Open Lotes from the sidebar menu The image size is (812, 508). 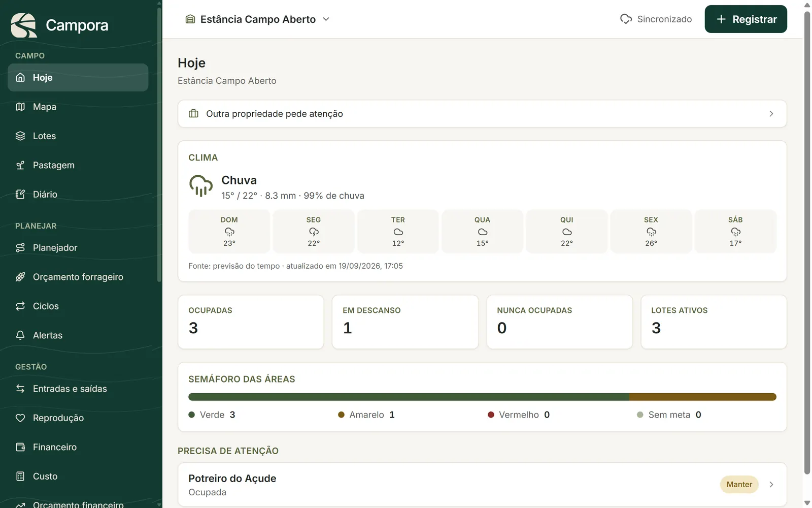(78, 136)
